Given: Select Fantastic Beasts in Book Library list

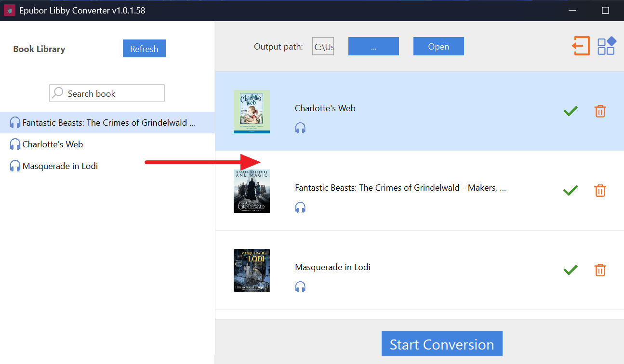Looking at the screenshot, I should [x=108, y=123].
